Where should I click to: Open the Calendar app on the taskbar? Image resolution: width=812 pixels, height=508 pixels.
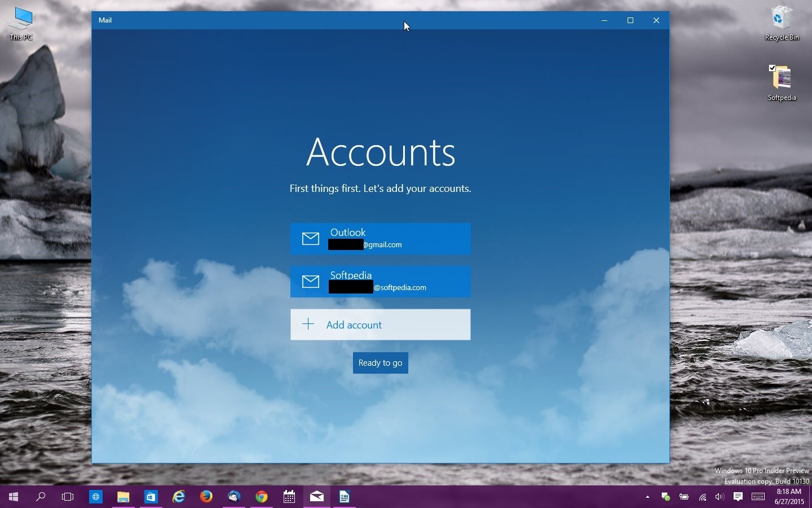click(x=289, y=497)
